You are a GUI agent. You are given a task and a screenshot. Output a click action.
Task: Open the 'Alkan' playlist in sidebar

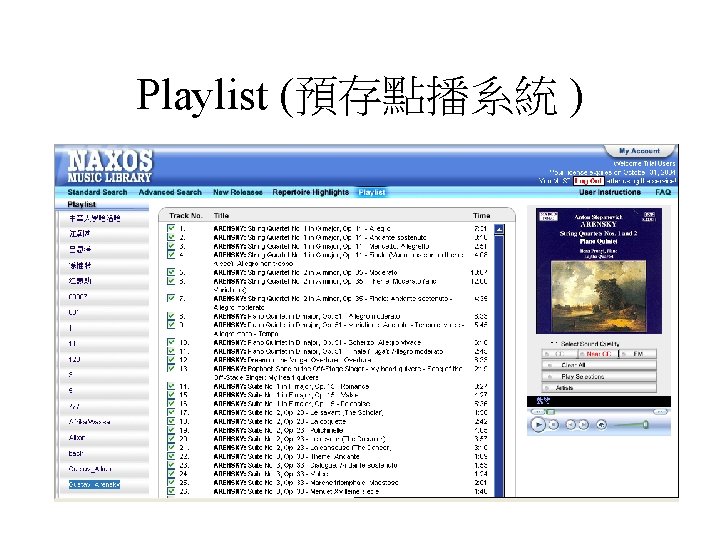(77, 438)
